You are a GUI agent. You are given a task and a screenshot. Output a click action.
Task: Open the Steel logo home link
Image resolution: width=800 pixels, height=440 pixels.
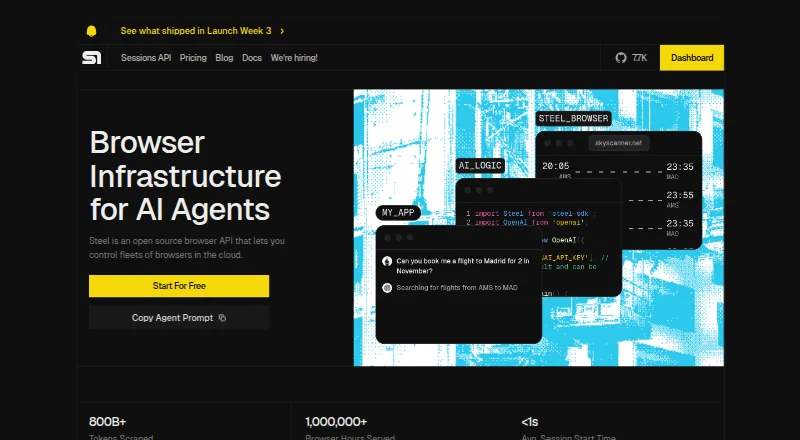[x=92, y=58]
